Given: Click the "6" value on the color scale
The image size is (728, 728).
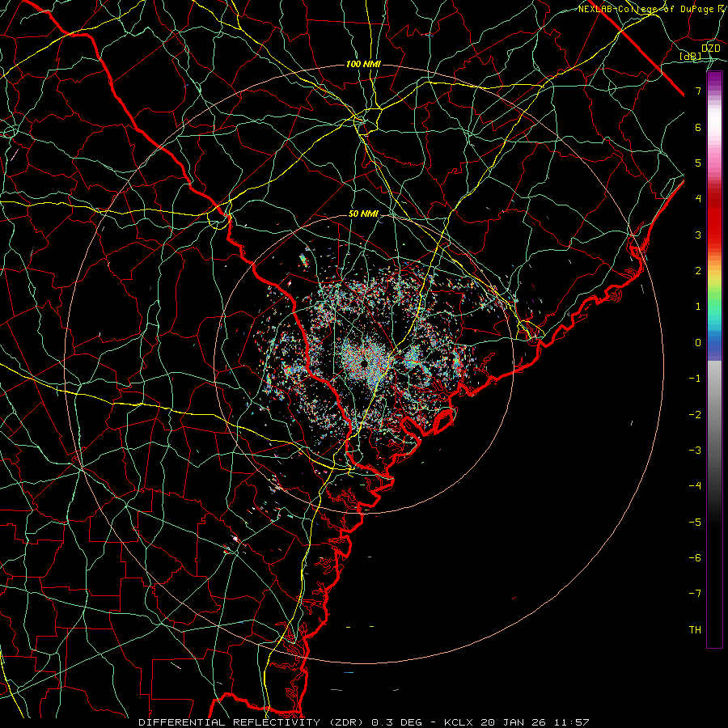Looking at the screenshot, I should 698,127.
